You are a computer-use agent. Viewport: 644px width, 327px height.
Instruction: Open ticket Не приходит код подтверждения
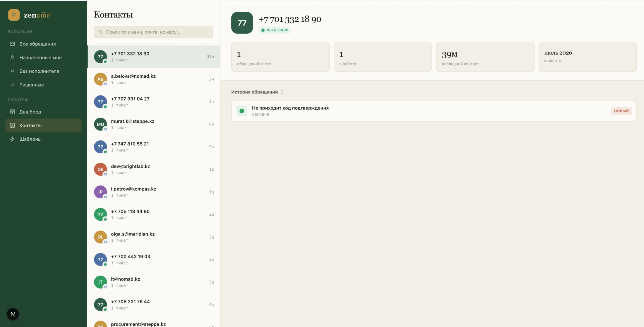(x=434, y=111)
